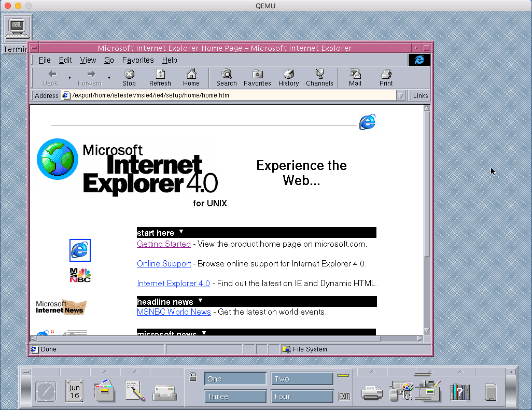Open the text editor notepad-pencil icon

(135, 391)
